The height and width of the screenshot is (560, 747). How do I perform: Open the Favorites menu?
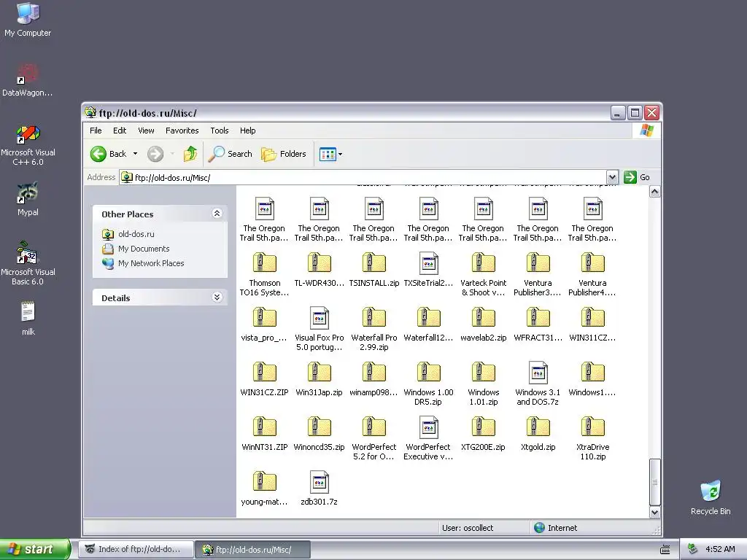tap(182, 131)
